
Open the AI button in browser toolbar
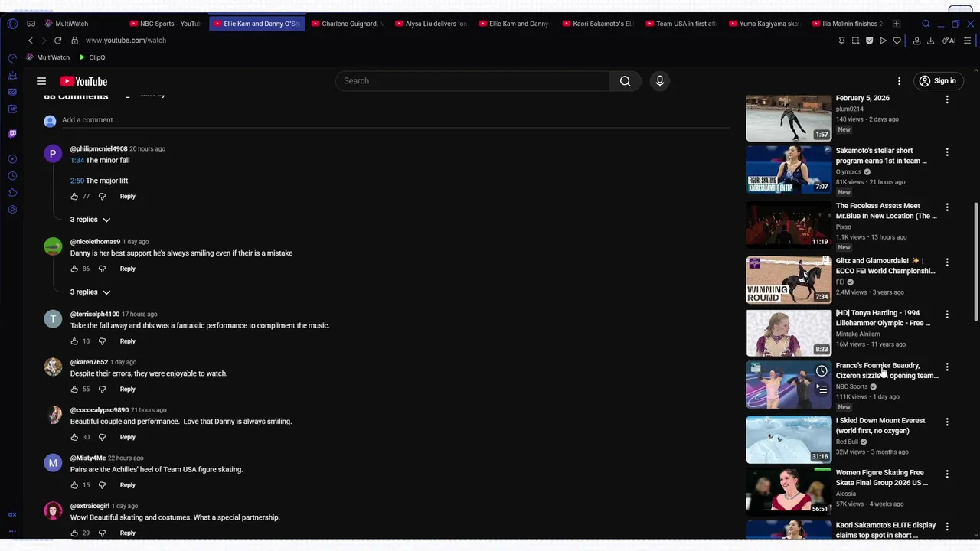click(x=949, y=41)
